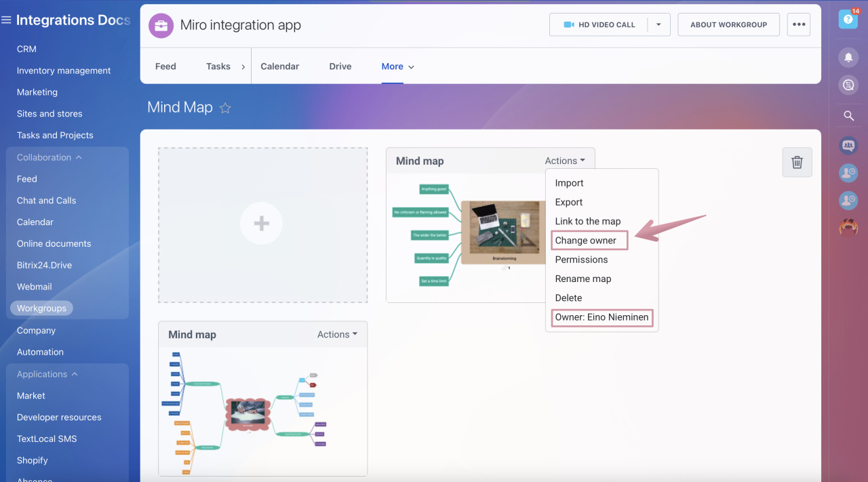Click Owner: Eino Nieminen entry
This screenshot has width=868, height=482.
(x=602, y=317)
